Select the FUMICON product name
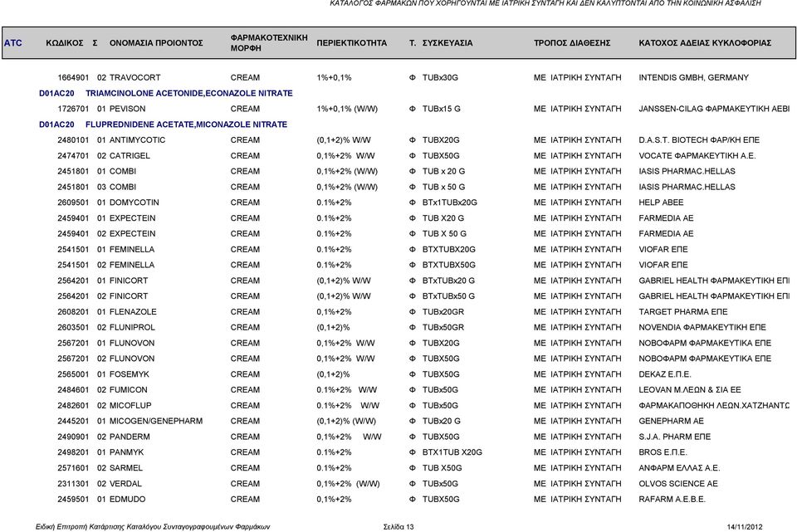Screen dimensions: 797x532 (129, 390)
